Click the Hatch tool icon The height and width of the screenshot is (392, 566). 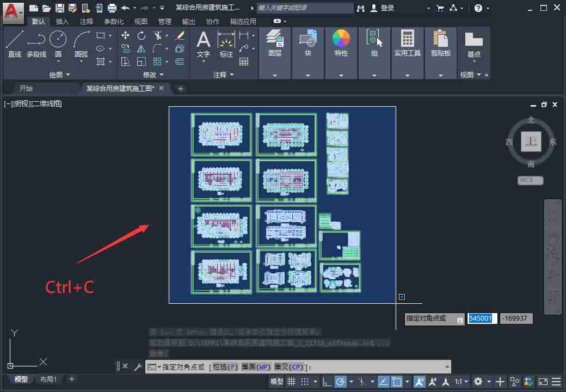100,62
